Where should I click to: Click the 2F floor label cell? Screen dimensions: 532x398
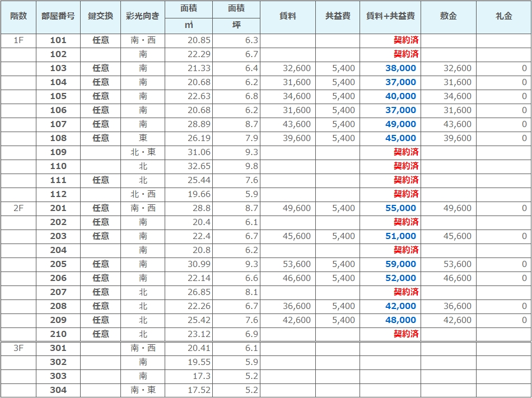[18, 208]
